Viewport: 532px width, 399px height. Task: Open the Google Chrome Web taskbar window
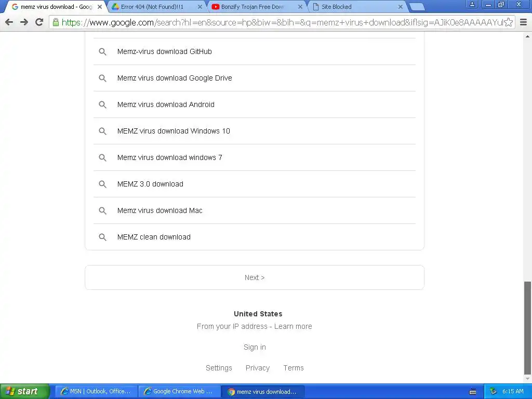pos(179,392)
